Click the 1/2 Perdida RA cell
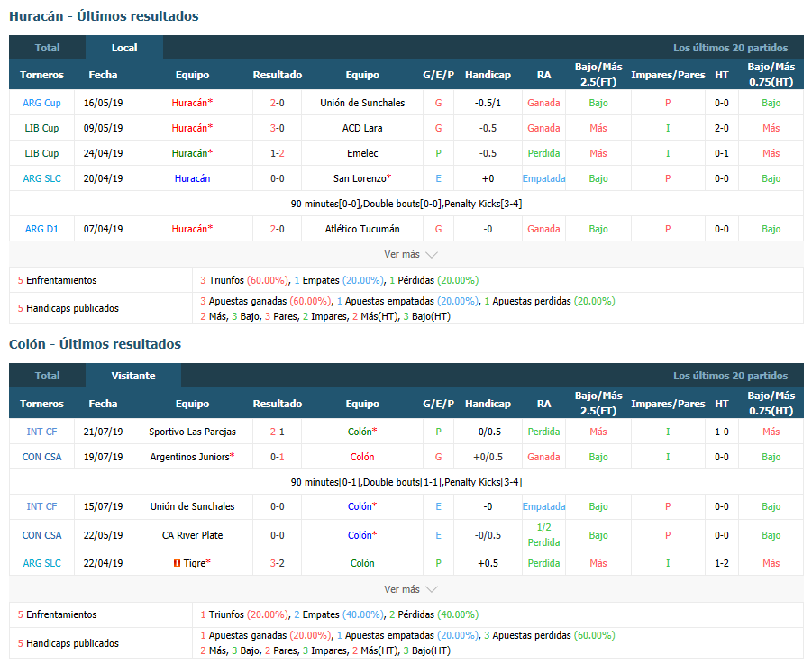Viewport: 812px width, 664px height. 543,535
